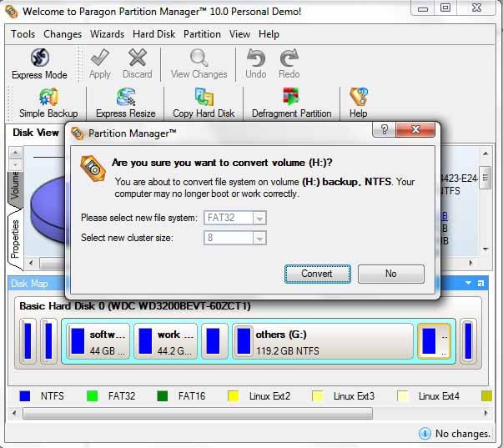
Task: Click down arrow of right panel scrollbar
Action: [x=485, y=249]
